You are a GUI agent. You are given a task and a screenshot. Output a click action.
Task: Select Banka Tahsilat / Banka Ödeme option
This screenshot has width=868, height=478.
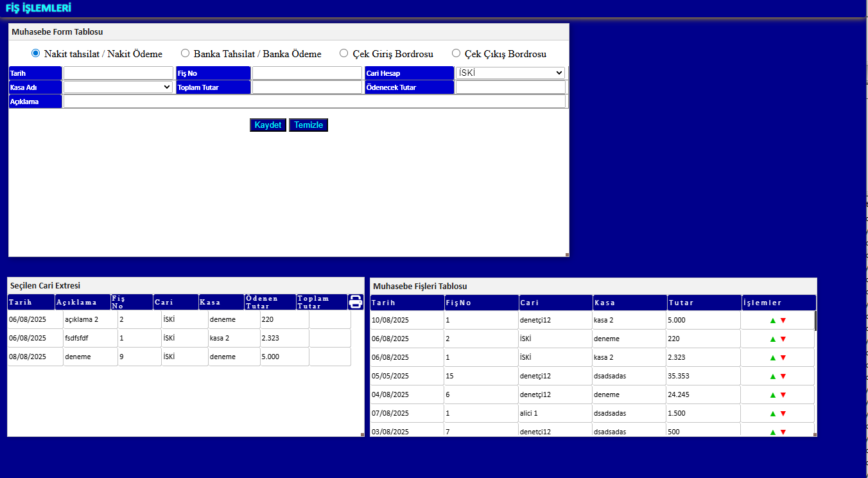[x=186, y=53]
